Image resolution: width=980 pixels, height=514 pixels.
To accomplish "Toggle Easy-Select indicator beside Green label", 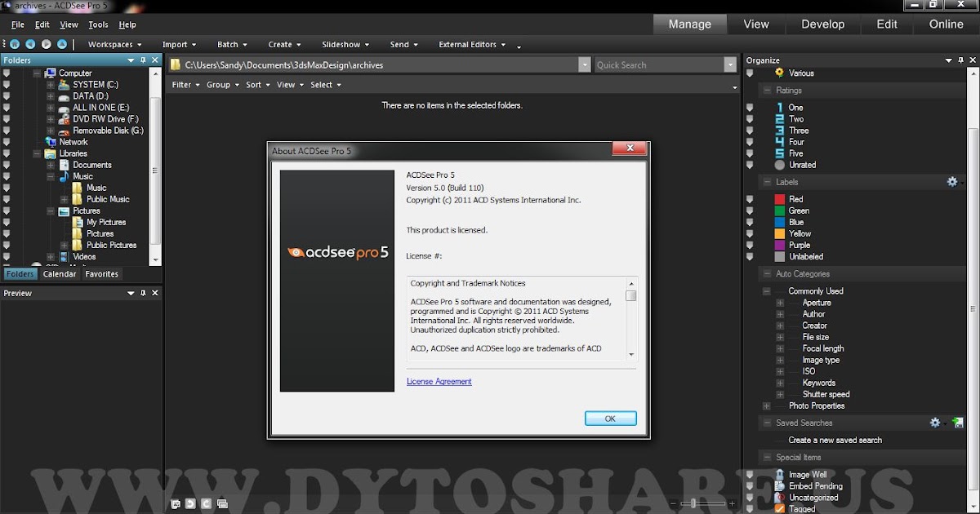I will tap(750, 210).
